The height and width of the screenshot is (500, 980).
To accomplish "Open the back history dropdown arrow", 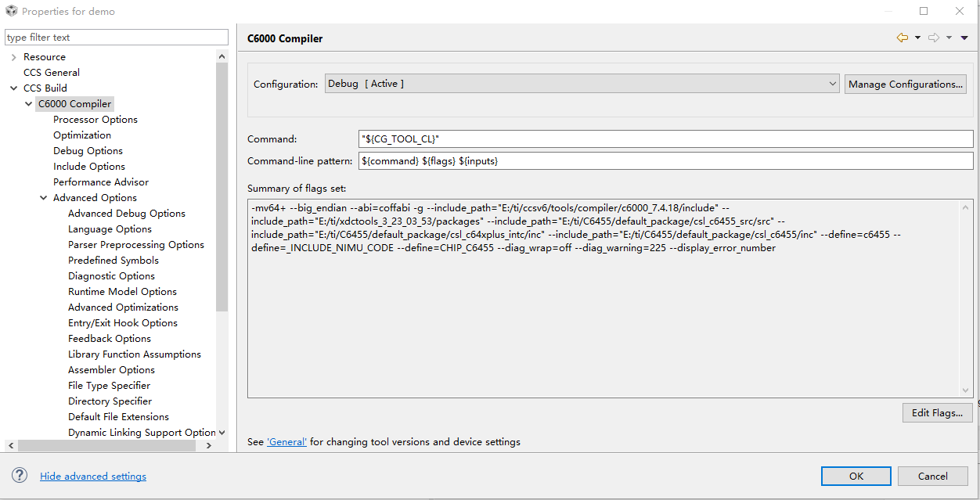I will click(917, 38).
